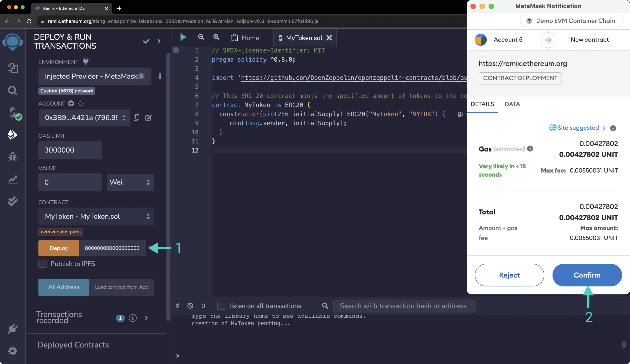The image size is (630, 364).
Task: Click the initialSupply input field
Action: [x=112, y=248]
